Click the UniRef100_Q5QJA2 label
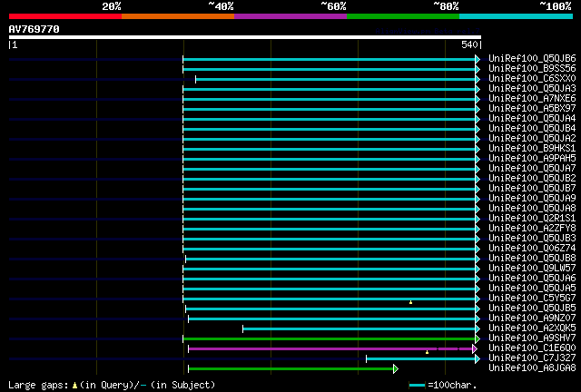Screen dimensions: 581x392 pos(532,139)
